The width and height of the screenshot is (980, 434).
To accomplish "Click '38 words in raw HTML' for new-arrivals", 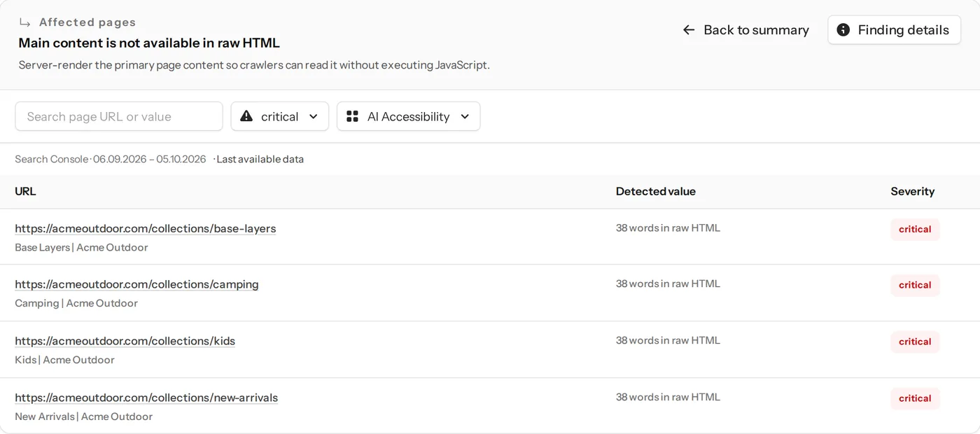I will tap(668, 397).
